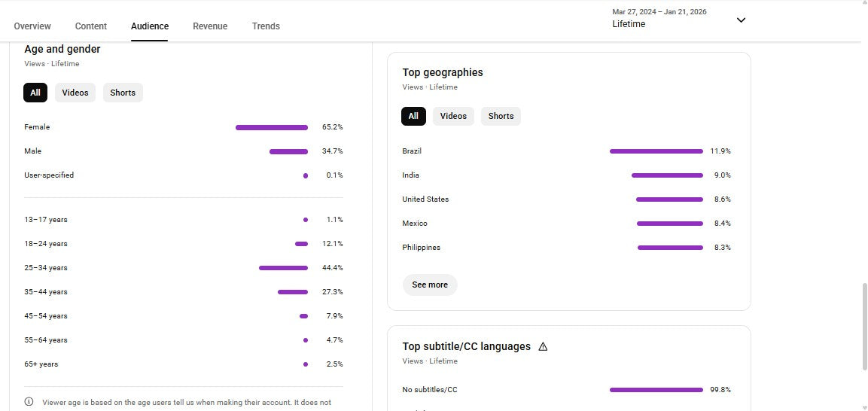868x411 pixels.
Task: Switch to the Content tab
Action: click(x=91, y=26)
